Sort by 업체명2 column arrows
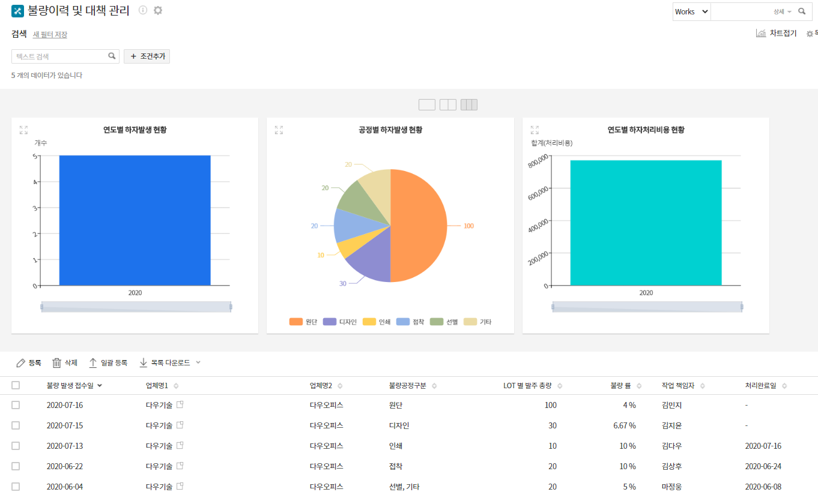This screenshot has height=504, width=818. pos(339,386)
